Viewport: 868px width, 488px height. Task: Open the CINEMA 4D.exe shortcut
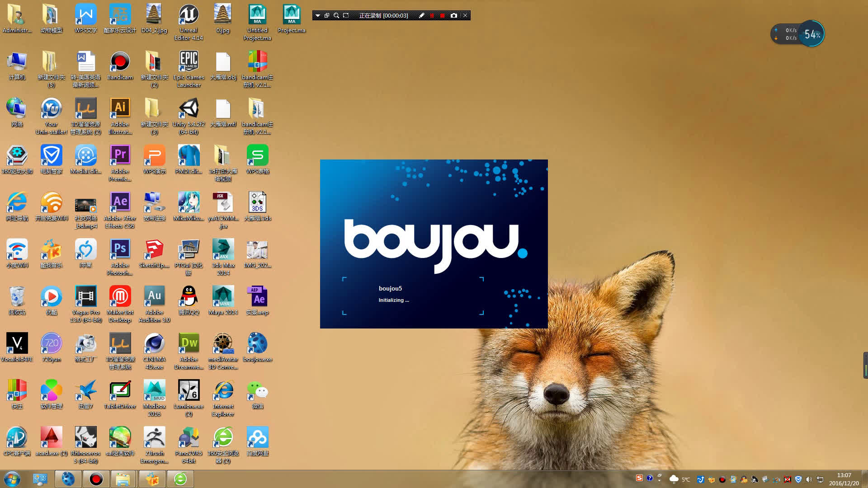(x=154, y=351)
